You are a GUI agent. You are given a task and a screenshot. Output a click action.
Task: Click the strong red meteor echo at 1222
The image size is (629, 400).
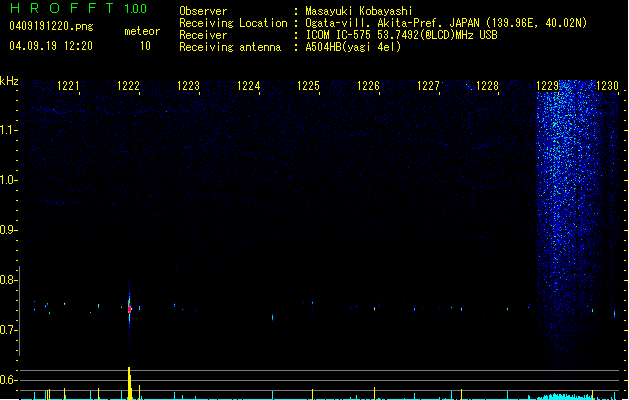129,309
